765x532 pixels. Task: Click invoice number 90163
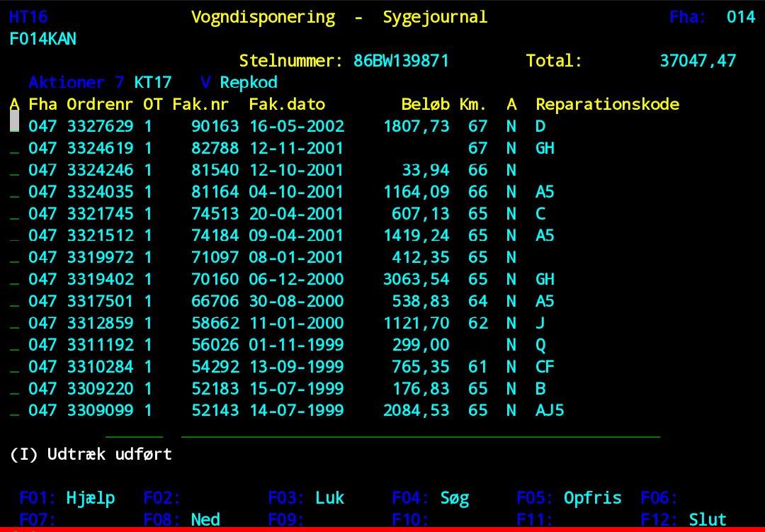[x=215, y=126]
